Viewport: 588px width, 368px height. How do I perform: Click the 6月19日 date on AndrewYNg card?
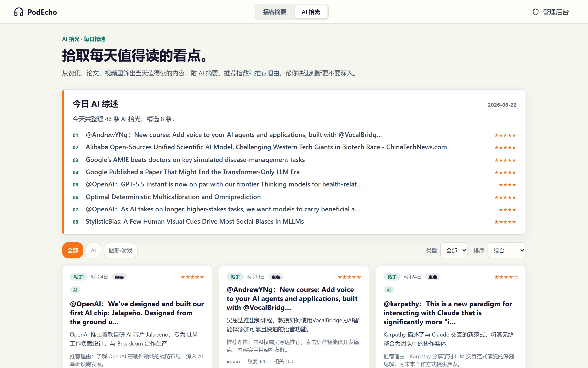(256, 277)
